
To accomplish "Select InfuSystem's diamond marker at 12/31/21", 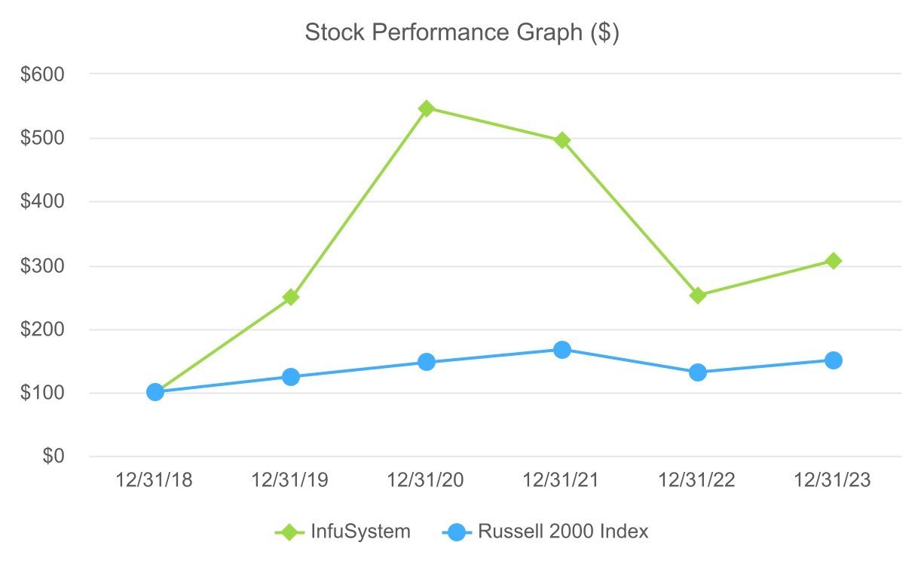I will [562, 140].
